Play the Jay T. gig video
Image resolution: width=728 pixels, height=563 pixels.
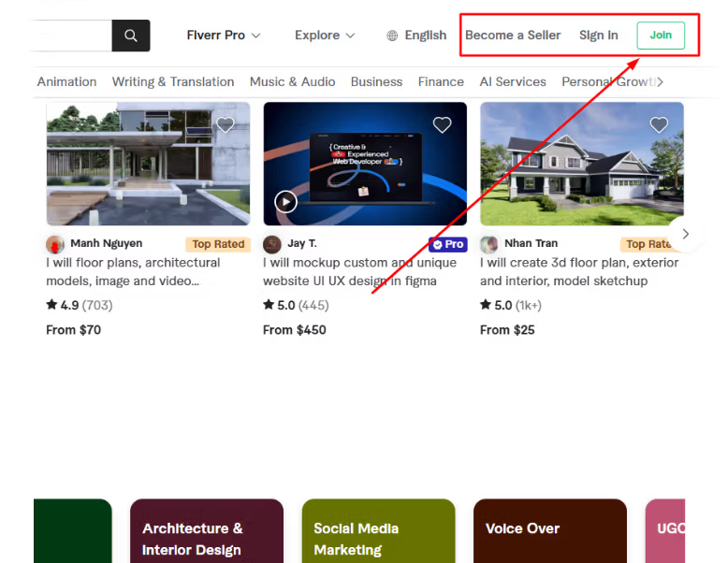click(285, 202)
